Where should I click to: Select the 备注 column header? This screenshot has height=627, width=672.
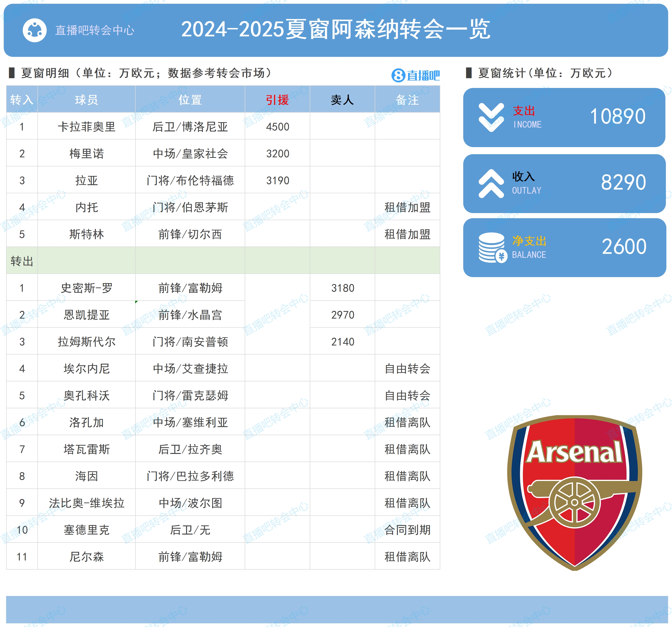coord(407,100)
